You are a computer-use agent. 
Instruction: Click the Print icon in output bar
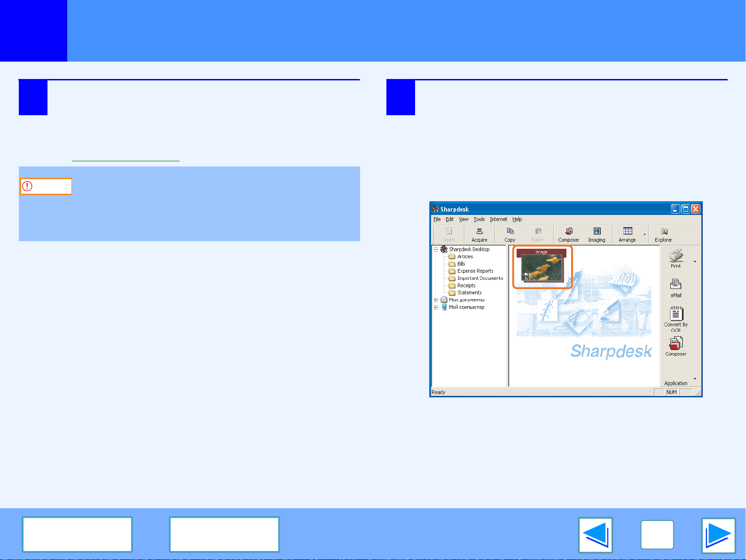click(x=675, y=258)
